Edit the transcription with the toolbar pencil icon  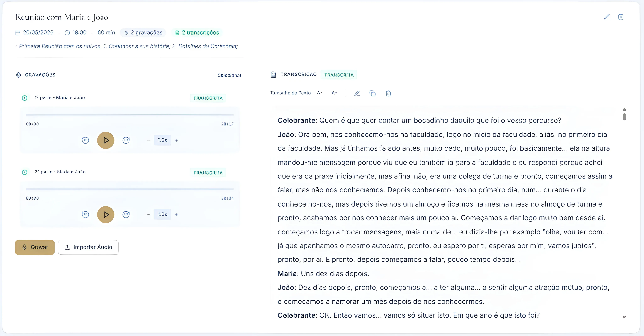click(357, 93)
